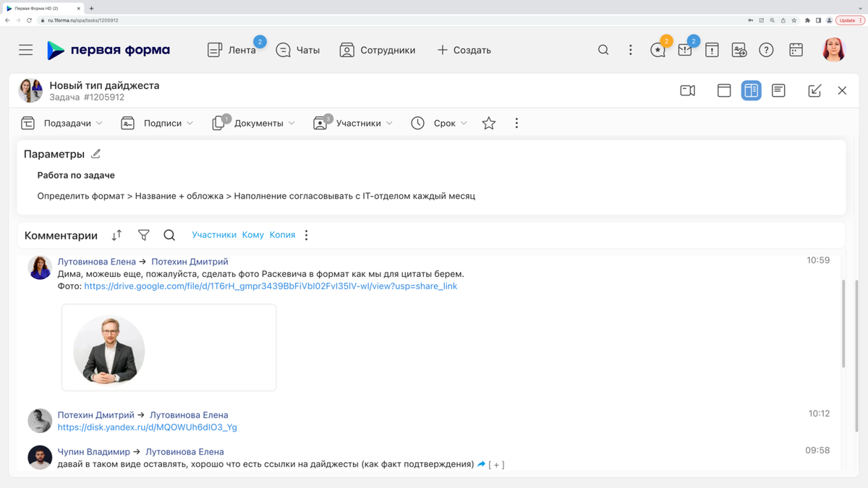
Task: Toggle comments sort order icon
Action: [x=116, y=235]
